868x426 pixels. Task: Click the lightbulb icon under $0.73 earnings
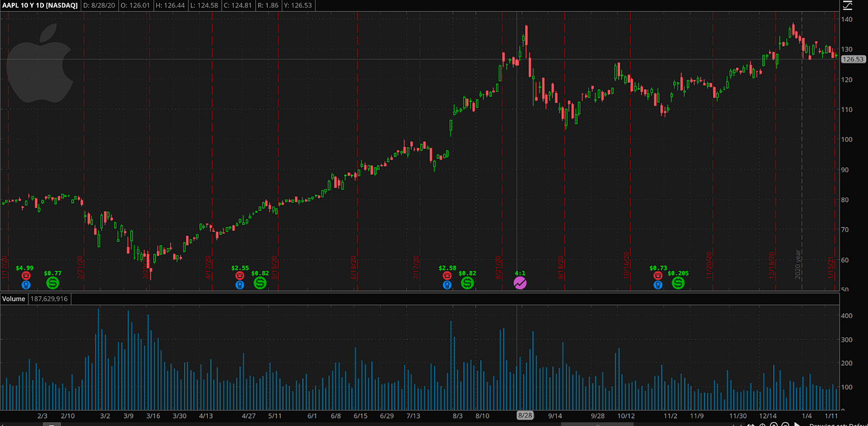point(658,285)
